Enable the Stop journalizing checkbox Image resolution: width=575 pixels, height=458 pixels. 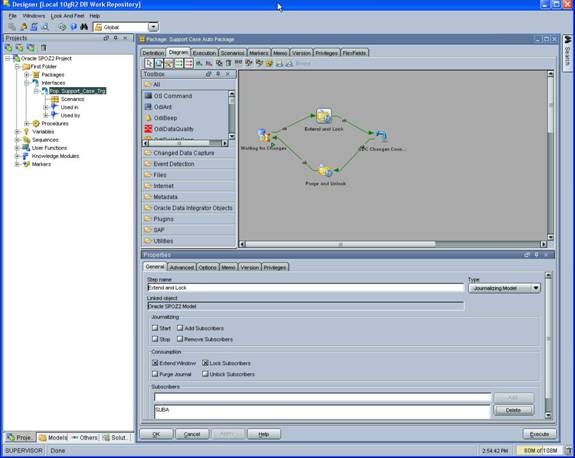pyautogui.click(x=155, y=339)
